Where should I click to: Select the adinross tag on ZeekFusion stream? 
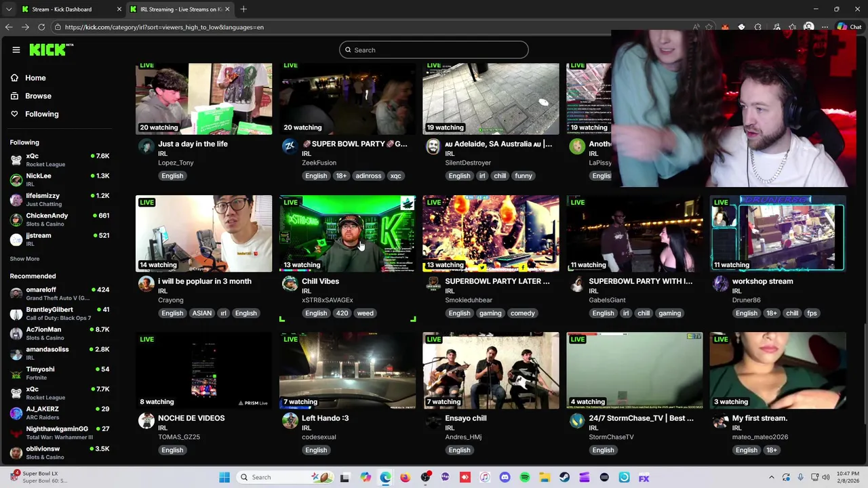368,176
